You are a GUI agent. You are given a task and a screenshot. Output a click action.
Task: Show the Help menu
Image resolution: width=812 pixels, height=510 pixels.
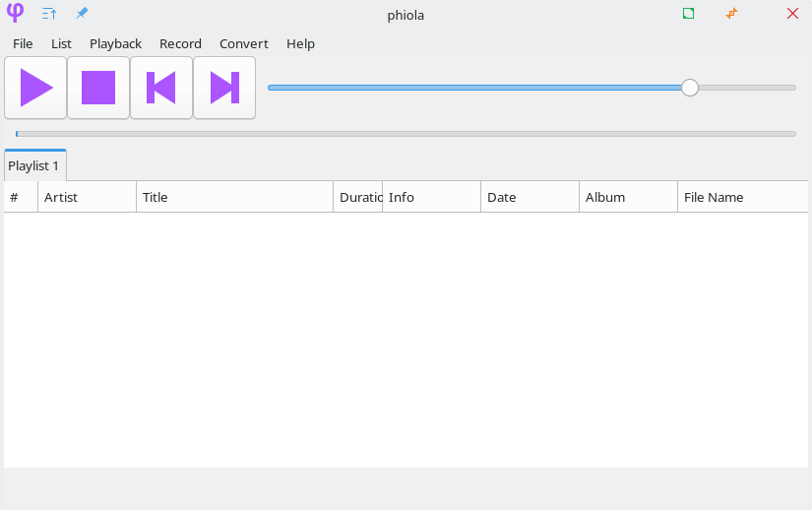[x=300, y=44]
